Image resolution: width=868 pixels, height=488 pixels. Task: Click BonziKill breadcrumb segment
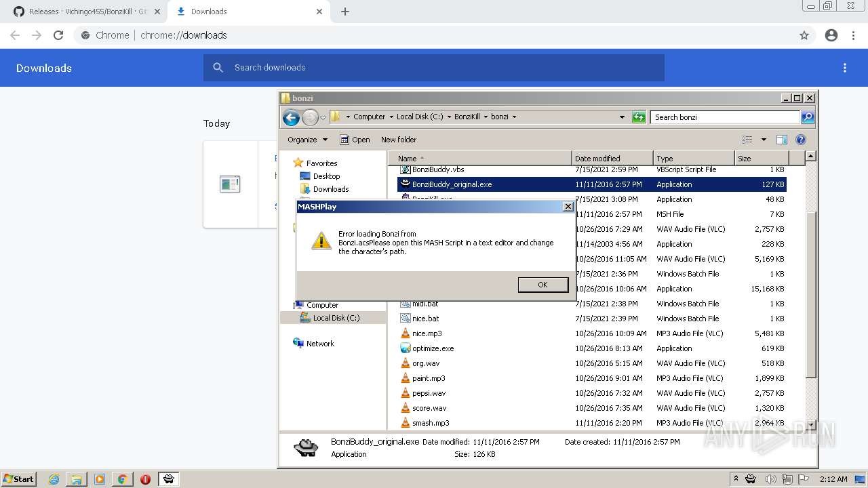(x=467, y=117)
